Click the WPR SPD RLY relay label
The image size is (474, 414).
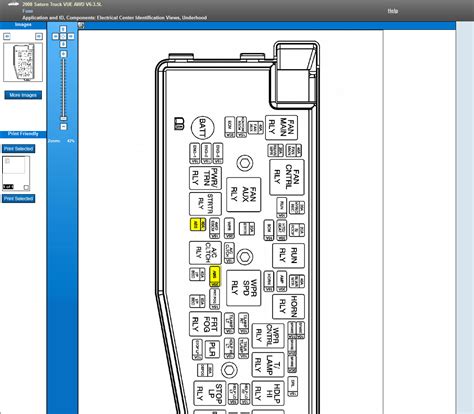244,288
